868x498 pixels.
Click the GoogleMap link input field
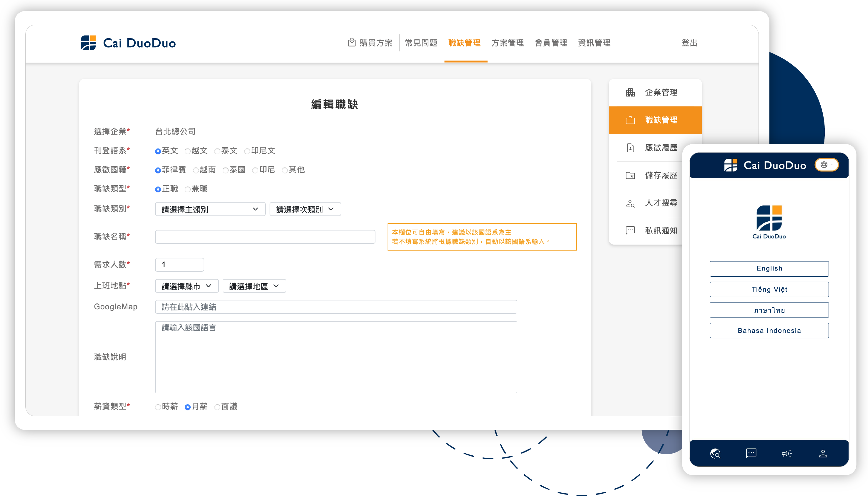pyautogui.click(x=336, y=307)
